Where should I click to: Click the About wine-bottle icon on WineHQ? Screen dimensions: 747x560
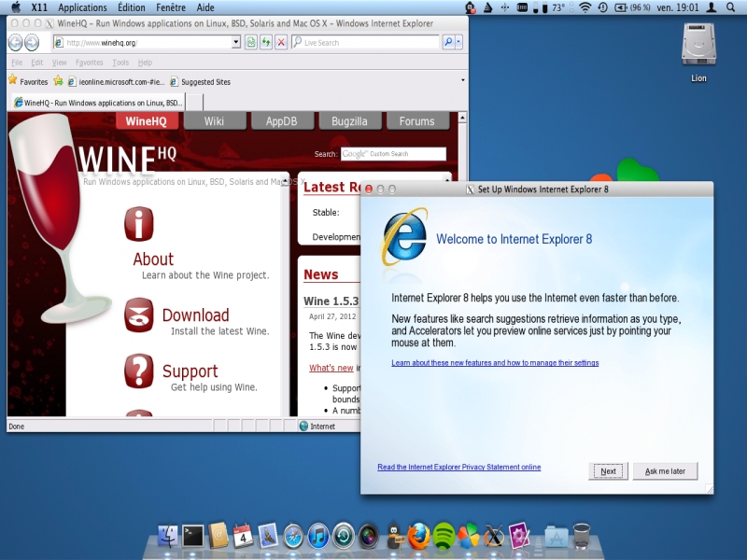coord(139,226)
